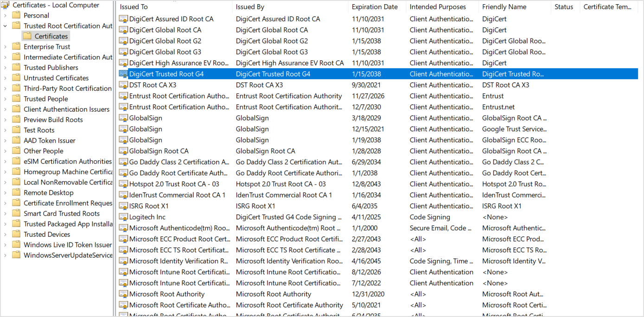Click the GlobalSign Root CA certificate icon
Image resolution: width=644 pixels, height=317 pixels.
pyautogui.click(x=123, y=151)
